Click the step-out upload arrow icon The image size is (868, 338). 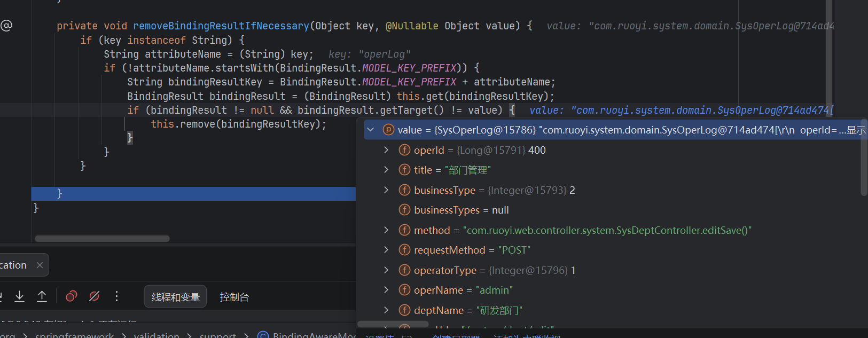click(x=42, y=296)
